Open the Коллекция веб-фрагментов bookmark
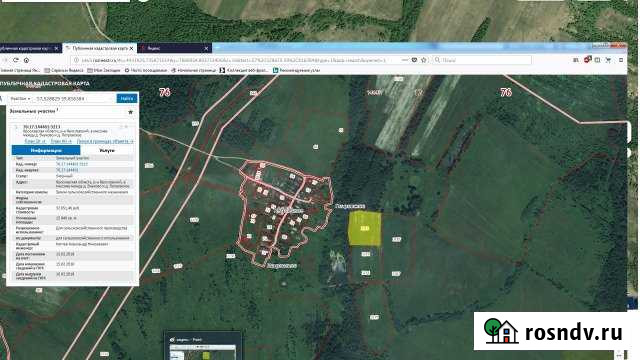The height and width of the screenshot is (360, 640). click(x=244, y=70)
